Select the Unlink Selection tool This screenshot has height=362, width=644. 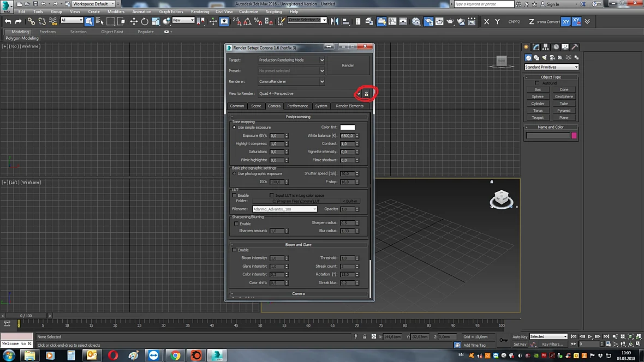pyautogui.click(x=42, y=21)
